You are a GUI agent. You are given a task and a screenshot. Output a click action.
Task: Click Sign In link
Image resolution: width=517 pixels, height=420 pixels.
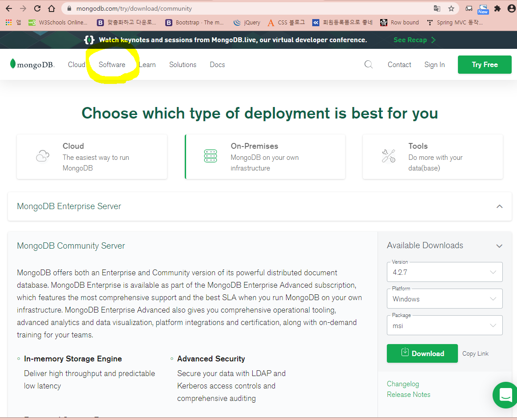coord(434,65)
